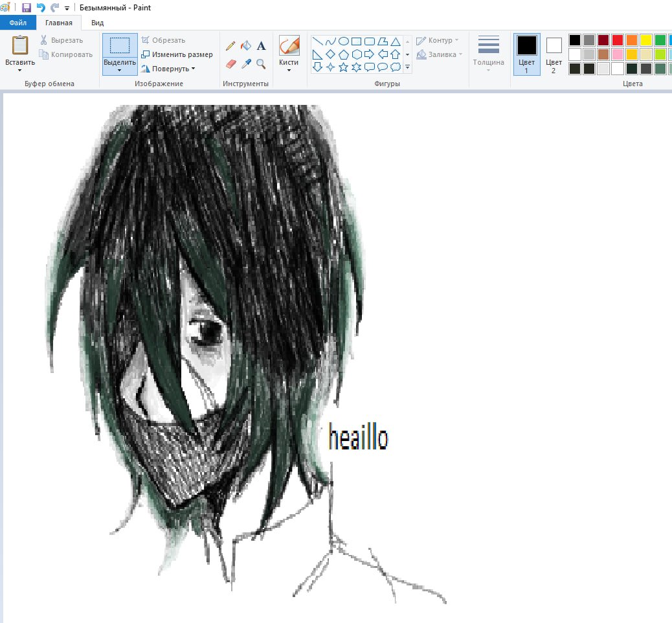Screen dimensions: 672x623
Task: Click the Paint app icon in title bar
Action: pyautogui.click(x=5, y=7)
